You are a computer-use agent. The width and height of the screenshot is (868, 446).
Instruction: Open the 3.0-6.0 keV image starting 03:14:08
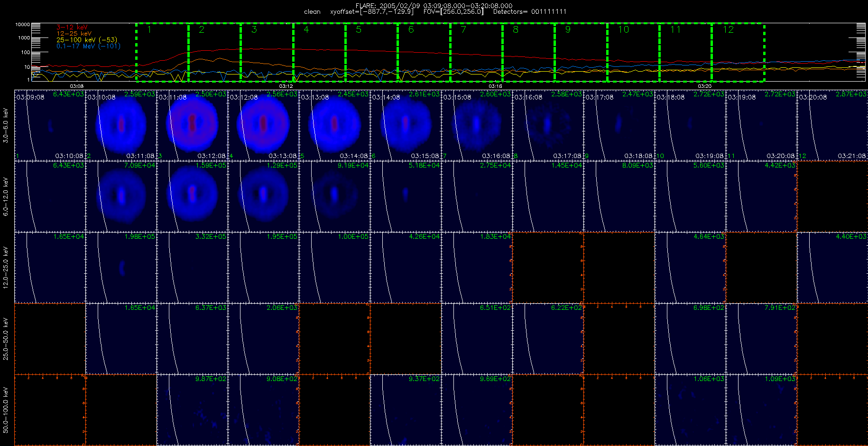(x=406, y=125)
